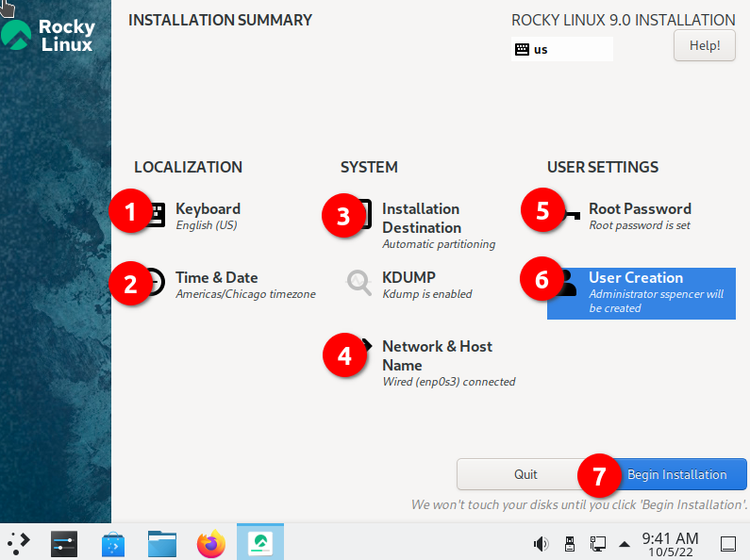Open the Discover software store icon
750x560 pixels.
pyautogui.click(x=113, y=543)
